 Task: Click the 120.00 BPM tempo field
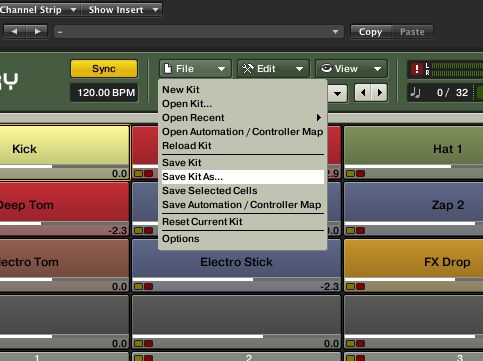pyautogui.click(x=104, y=92)
